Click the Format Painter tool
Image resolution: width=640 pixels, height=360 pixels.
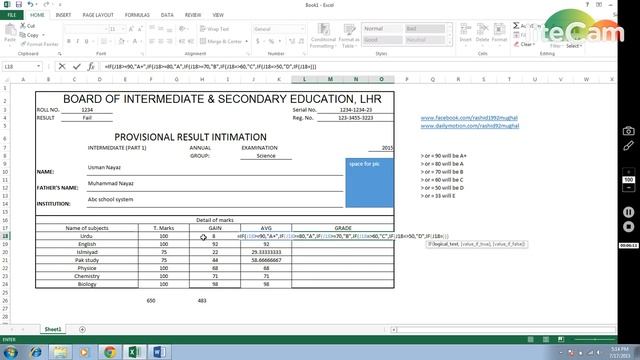tap(39, 44)
